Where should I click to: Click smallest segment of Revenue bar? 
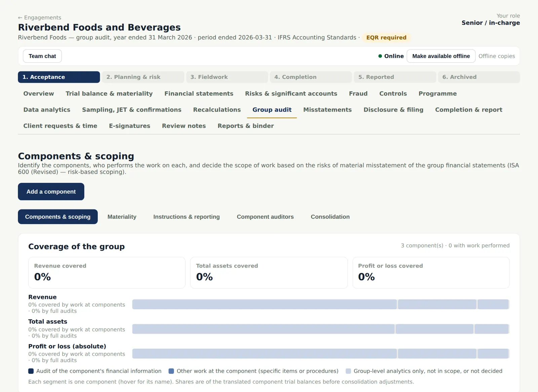[493, 305]
